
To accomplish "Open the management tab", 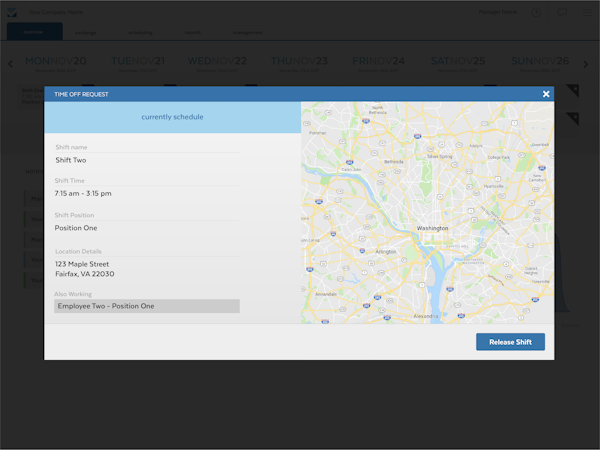I will coord(247,33).
